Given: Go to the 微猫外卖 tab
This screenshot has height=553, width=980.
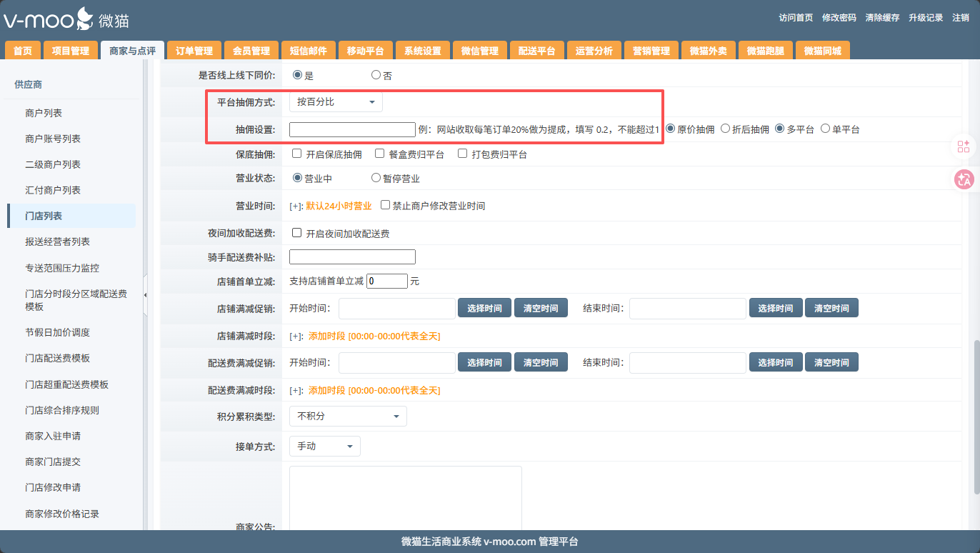Looking at the screenshot, I should (x=708, y=51).
